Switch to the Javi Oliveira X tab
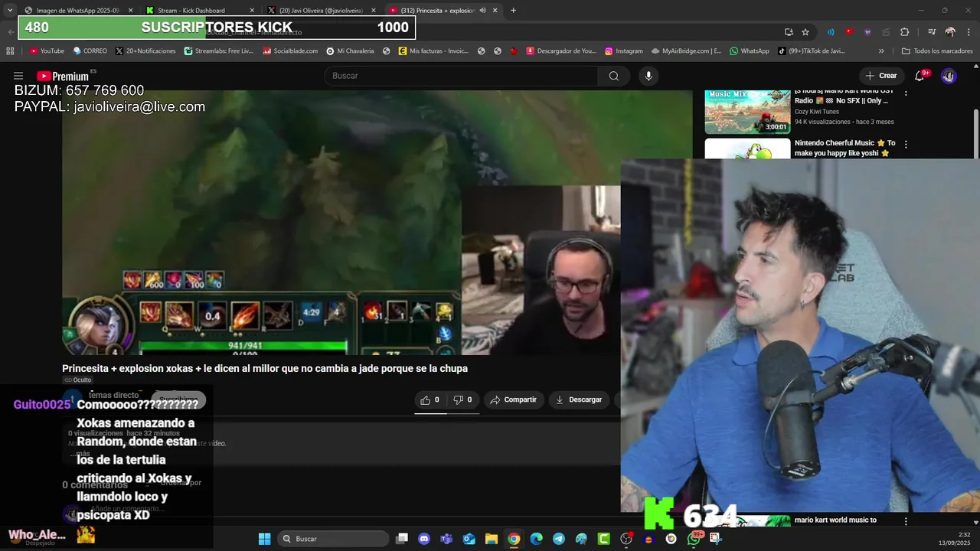980x551 pixels. click(x=322, y=11)
